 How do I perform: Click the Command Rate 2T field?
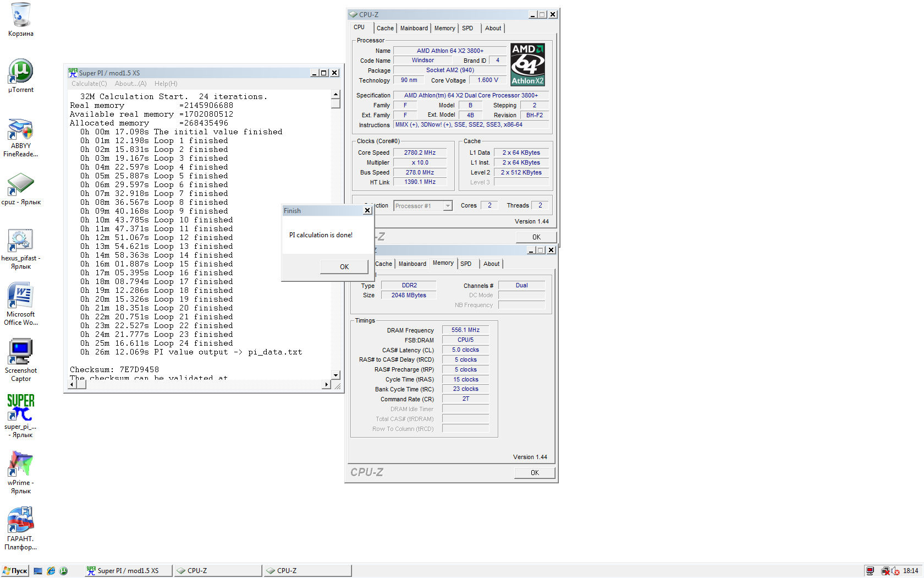(465, 399)
